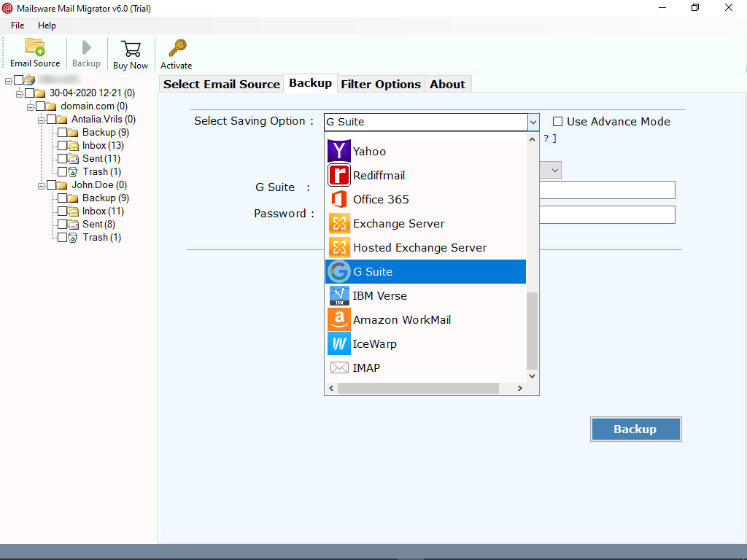
Task: Switch to the Backup tab
Action: click(310, 83)
